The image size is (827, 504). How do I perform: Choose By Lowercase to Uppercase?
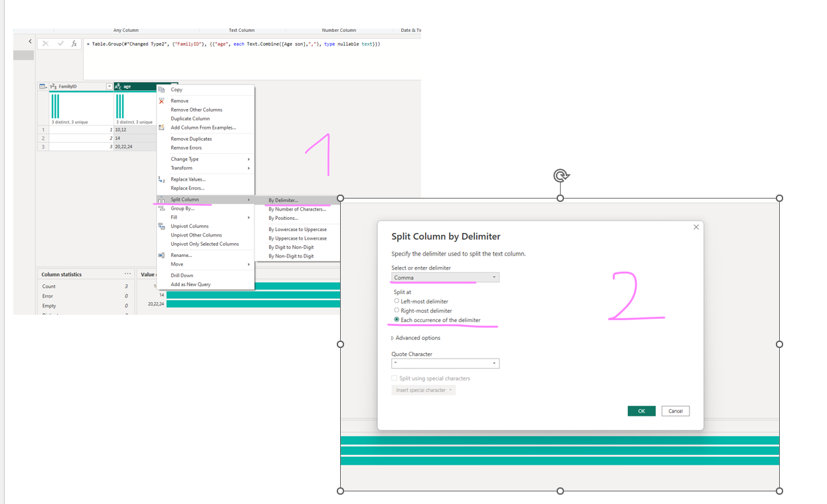pyautogui.click(x=298, y=229)
